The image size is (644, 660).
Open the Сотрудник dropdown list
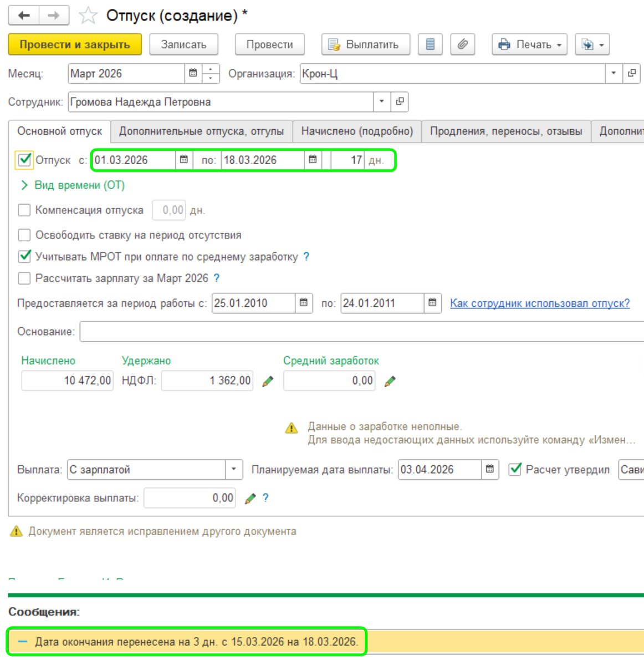tap(381, 101)
